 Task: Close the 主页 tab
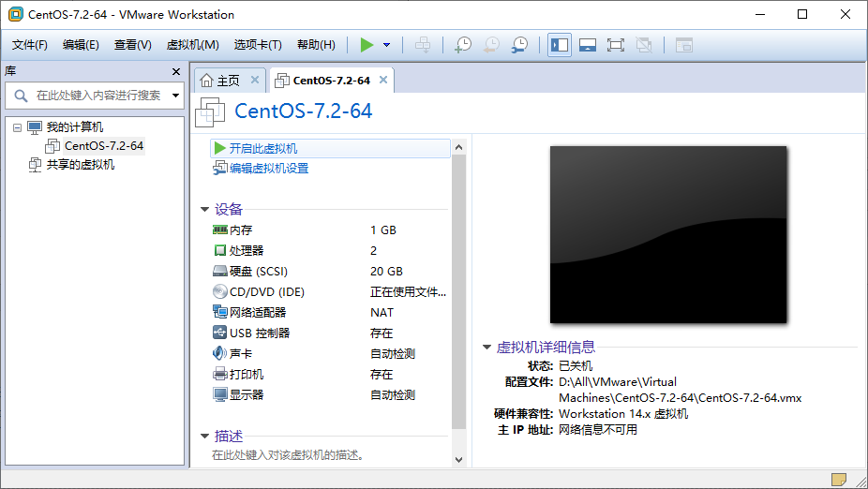point(255,81)
